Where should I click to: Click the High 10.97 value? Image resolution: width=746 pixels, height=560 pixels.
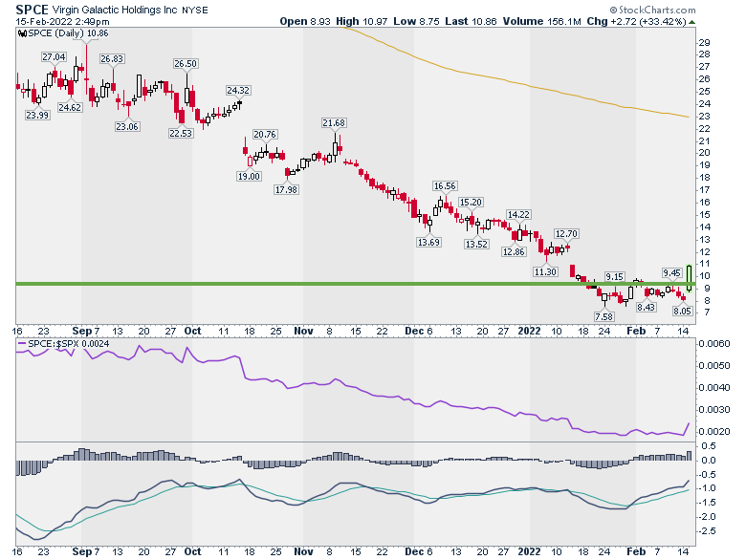click(x=362, y=21)
